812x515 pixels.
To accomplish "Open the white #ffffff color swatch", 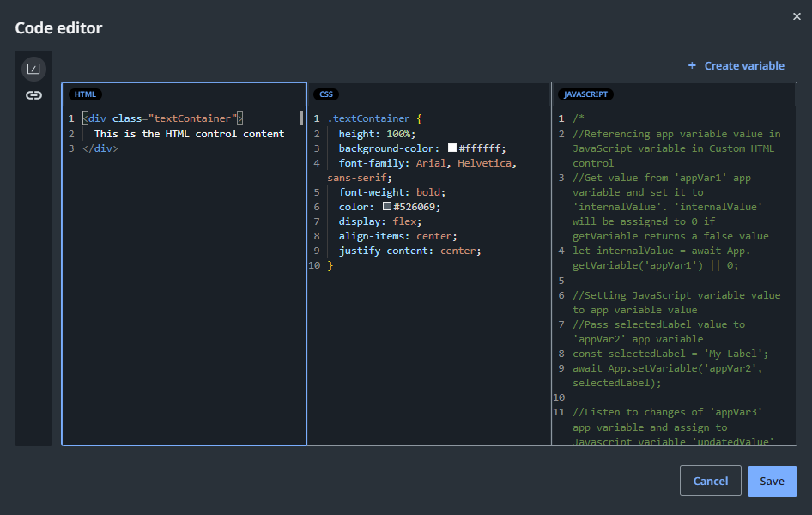I will pos(452,148).
